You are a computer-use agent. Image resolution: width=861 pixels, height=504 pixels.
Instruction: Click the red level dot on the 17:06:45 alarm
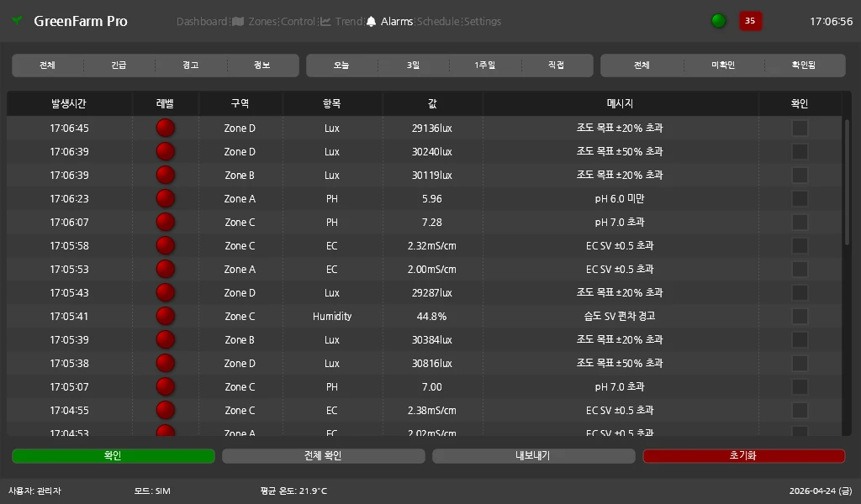pos(165,128)
